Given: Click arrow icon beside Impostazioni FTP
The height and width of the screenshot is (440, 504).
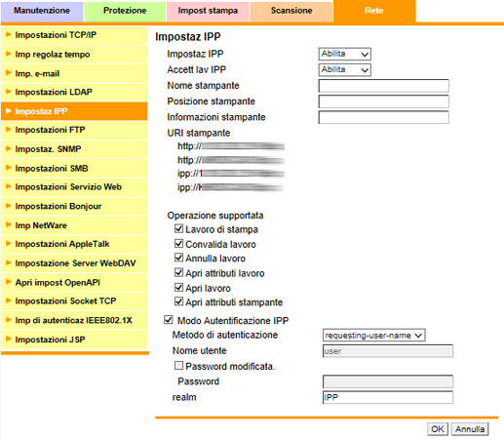Looking at the screenshot, I should click(x=9, y=130).
